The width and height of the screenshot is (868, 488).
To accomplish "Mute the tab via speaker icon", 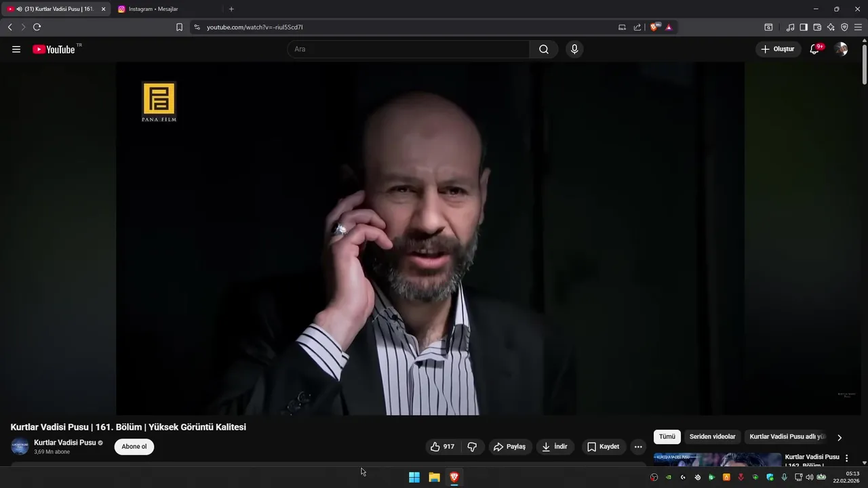I will point(19,9).
